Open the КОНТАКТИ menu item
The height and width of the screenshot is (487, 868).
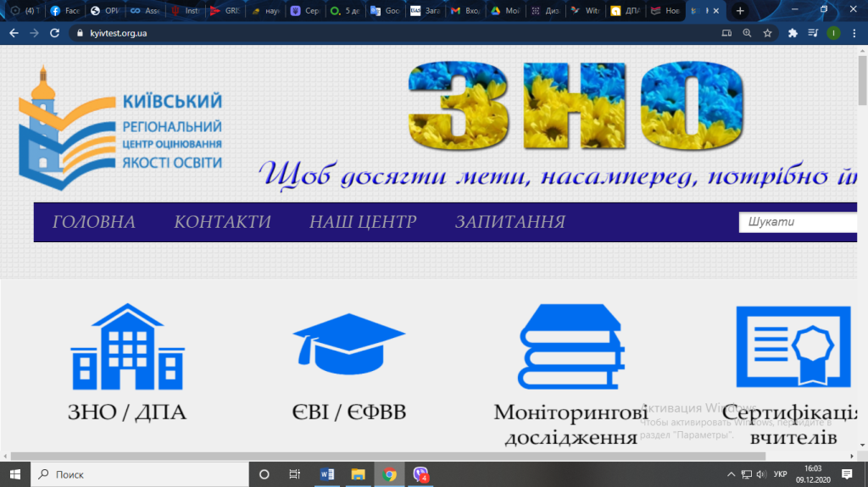[222, 222]
